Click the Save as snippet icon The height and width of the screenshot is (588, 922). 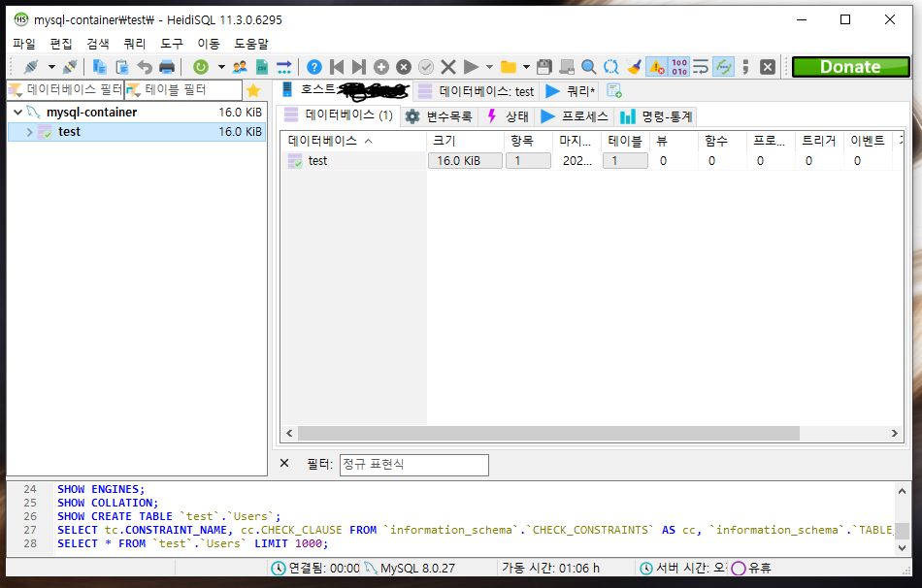(x=567, y=67)
